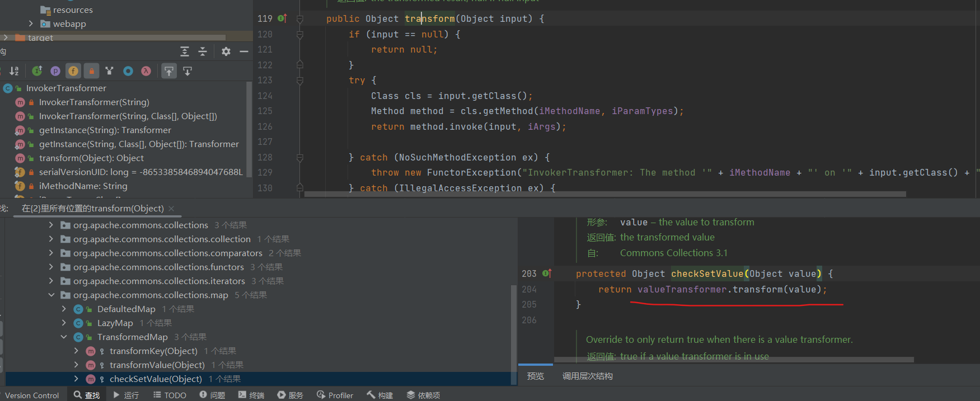
Task: Sort structure members alphabetically
Action: [x=14, y=71]
